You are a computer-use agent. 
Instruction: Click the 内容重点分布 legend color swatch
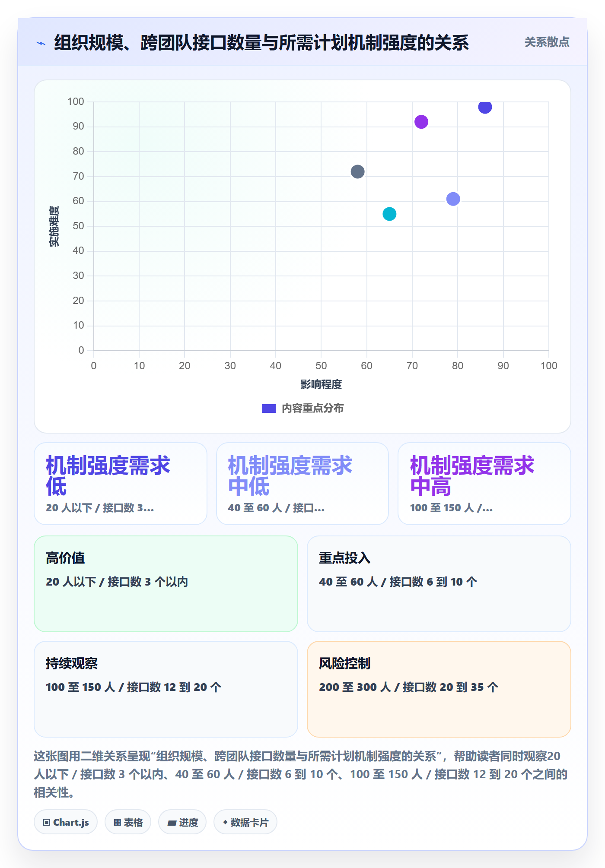(269, 409)
